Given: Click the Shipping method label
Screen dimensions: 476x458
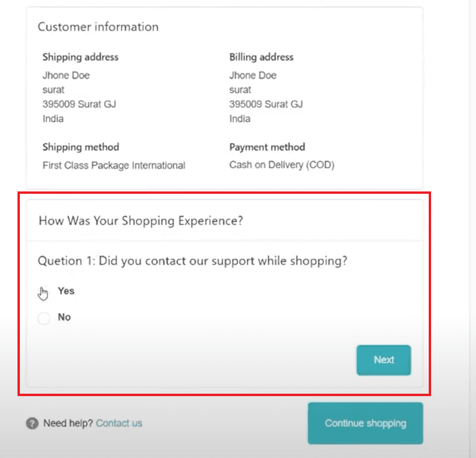Looking at the screenshot, I should 81,147.
